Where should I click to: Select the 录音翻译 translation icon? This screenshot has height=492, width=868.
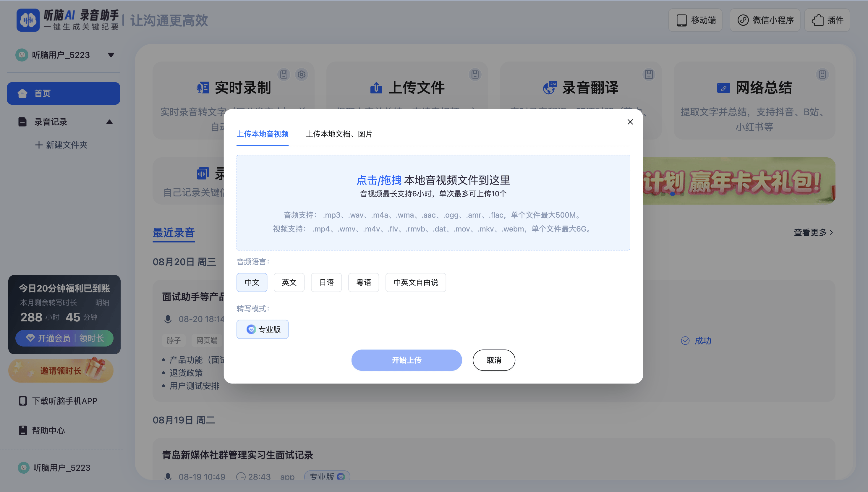549,87
